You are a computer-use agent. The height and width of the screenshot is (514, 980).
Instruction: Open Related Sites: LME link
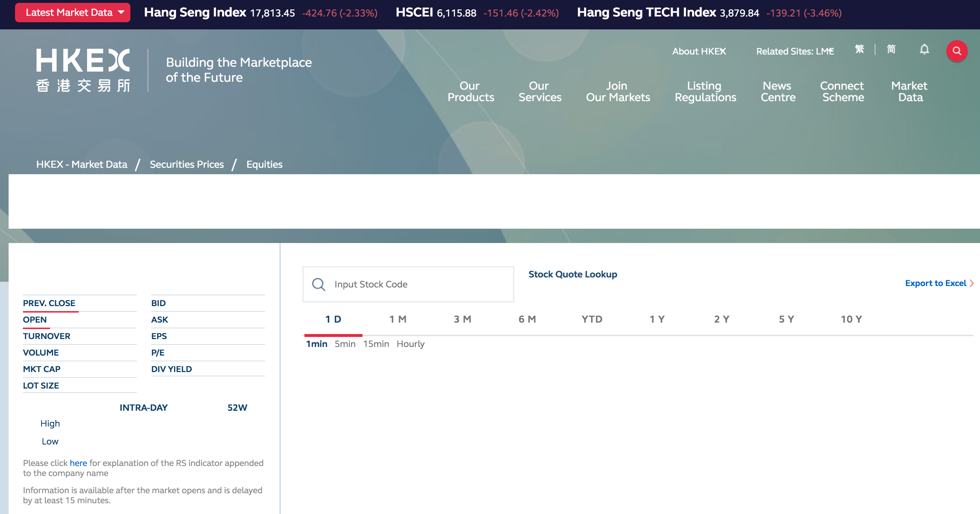(x=795, y=51)
